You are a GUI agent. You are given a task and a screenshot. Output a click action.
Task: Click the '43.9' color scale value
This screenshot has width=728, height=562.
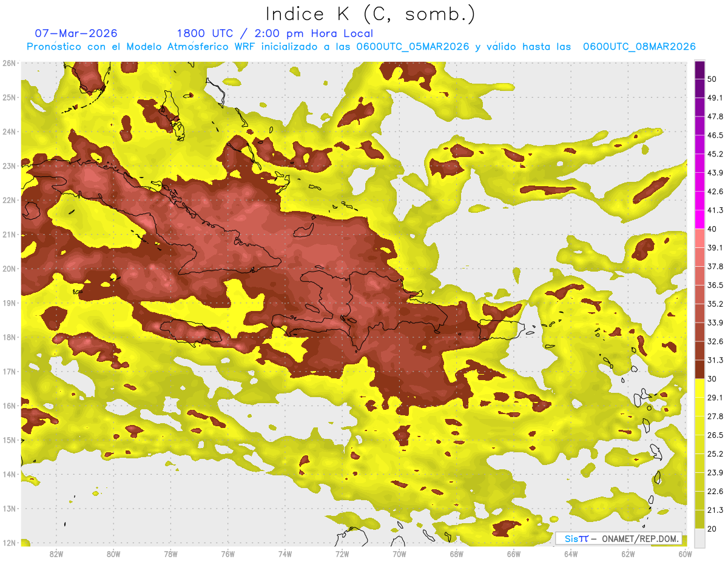point(715,173)
